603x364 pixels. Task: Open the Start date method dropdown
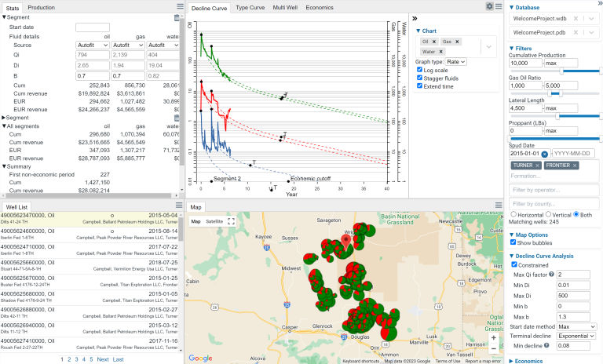click(x=576, y=326)
